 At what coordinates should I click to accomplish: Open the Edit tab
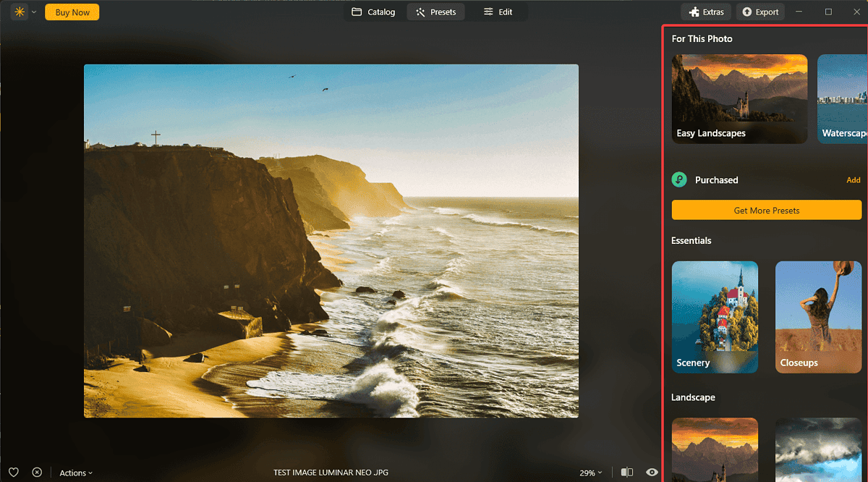click(x=498, y=12)
